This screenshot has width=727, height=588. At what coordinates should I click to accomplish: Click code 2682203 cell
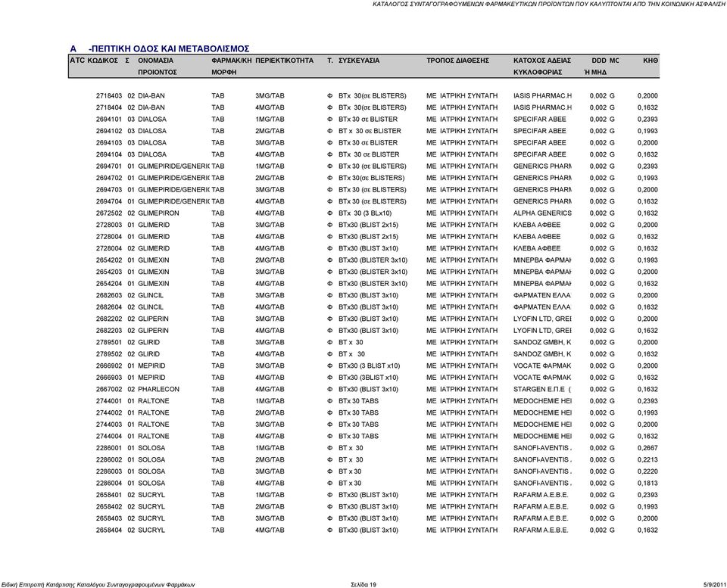(x=109, y=331)
